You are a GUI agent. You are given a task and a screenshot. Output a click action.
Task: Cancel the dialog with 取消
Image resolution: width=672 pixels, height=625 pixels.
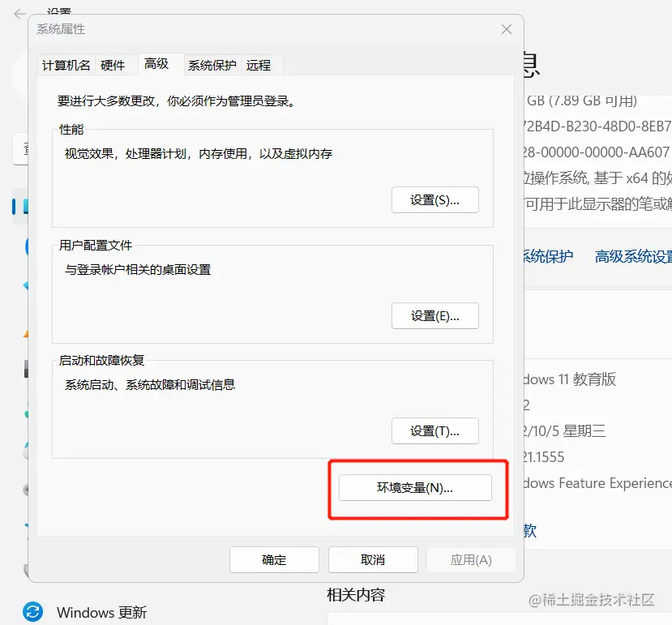373,560
